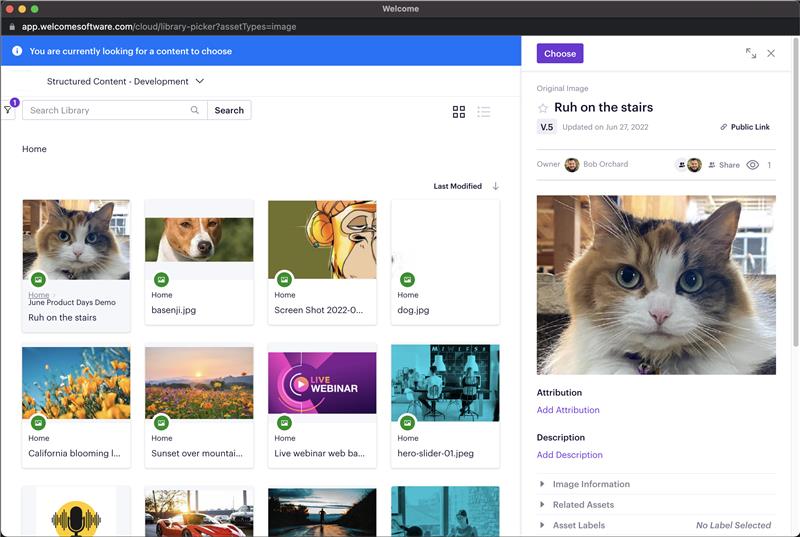Click the expand panel arrows icon

point(751,53)
